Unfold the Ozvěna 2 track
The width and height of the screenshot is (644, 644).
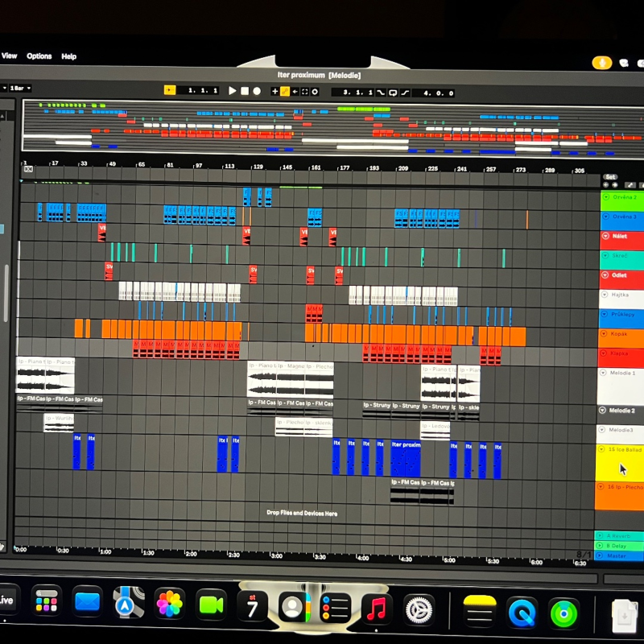pyautogui.click(x=606, y=196)
